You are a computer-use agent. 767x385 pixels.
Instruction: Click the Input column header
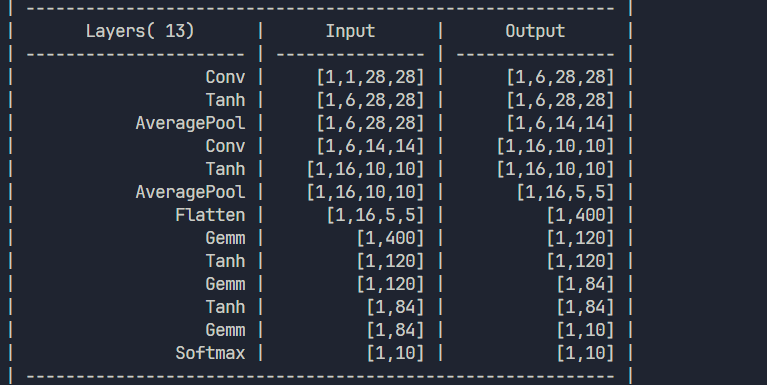pyautogui.click(x=350, y=31)
